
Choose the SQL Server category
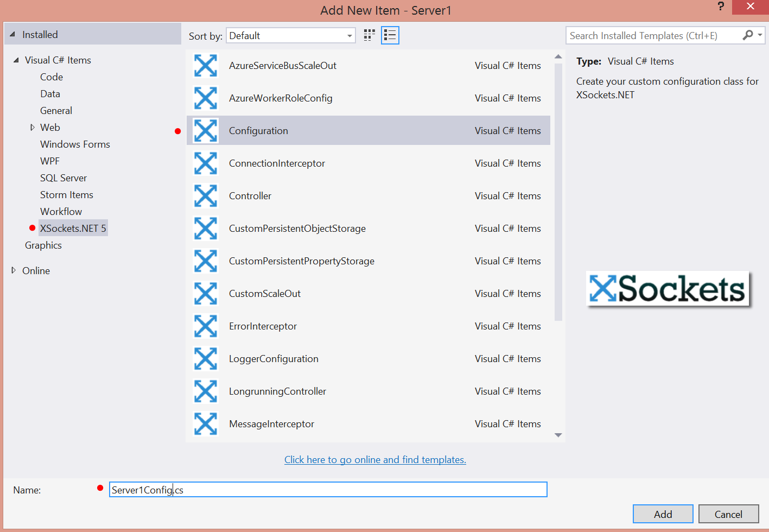(63, 178)
